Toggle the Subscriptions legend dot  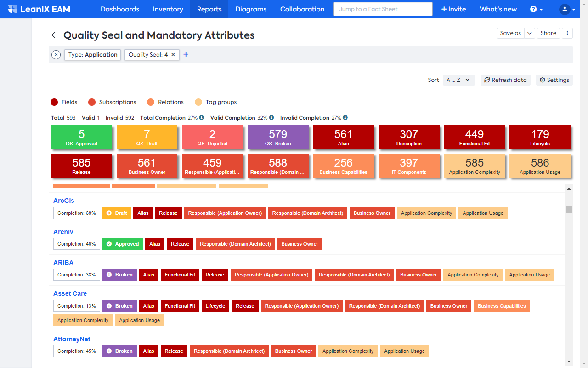point(92,102)
